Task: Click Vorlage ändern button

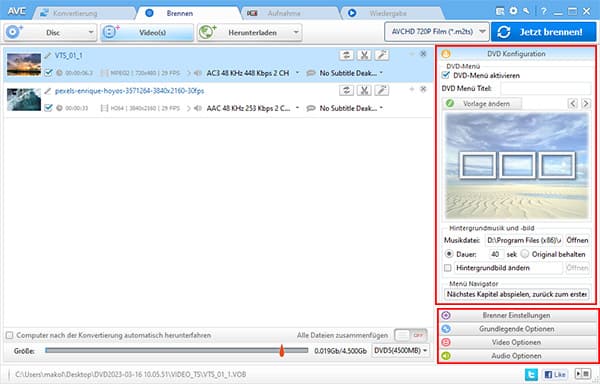Action: [x=482, y=103]
